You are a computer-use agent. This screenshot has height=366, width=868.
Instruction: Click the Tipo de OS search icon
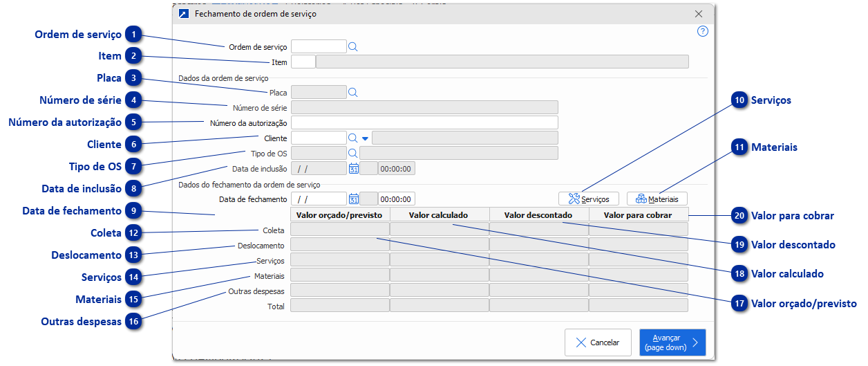[352, 153]
